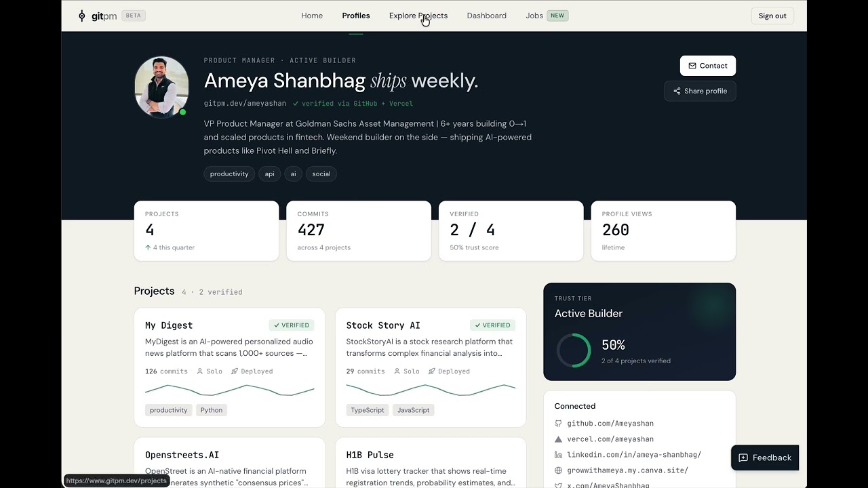868x488 pixels.
Task: Select the social tag
Action: (321, 174)
